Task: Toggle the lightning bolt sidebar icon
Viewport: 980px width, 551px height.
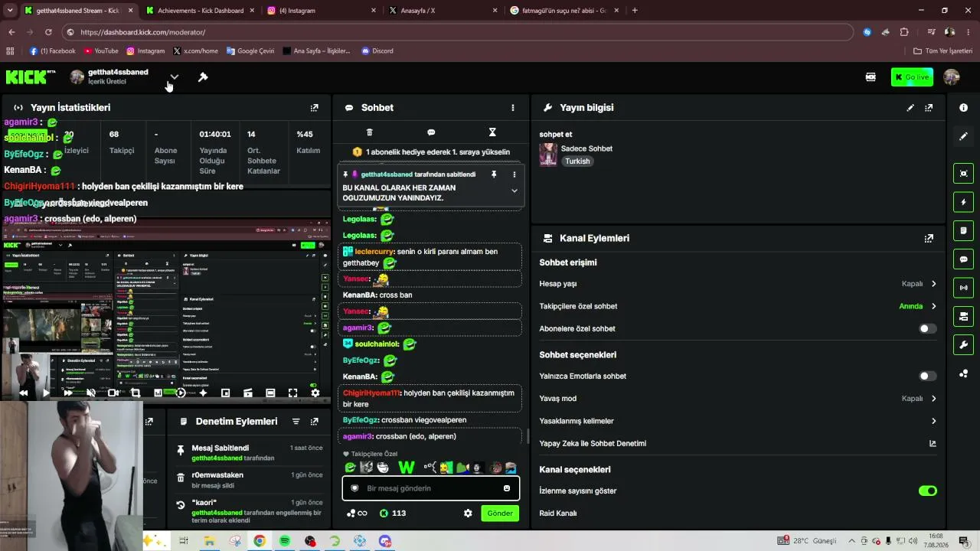Action: (963, 202)
